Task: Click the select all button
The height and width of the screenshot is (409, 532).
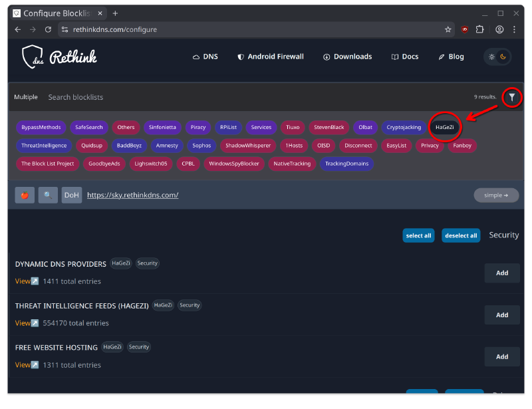Action: point(418,235)
